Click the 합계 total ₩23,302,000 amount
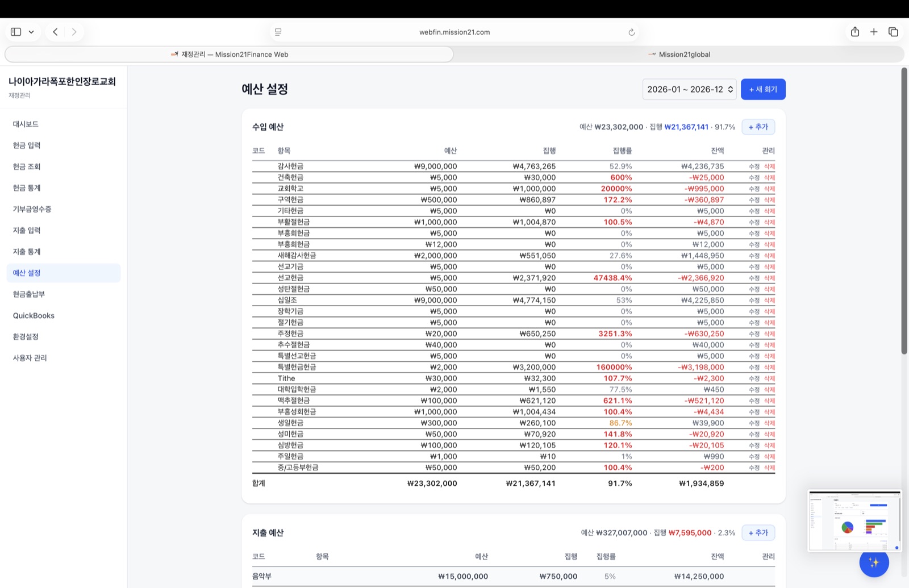Screen dimensions: 909x588 432,483
